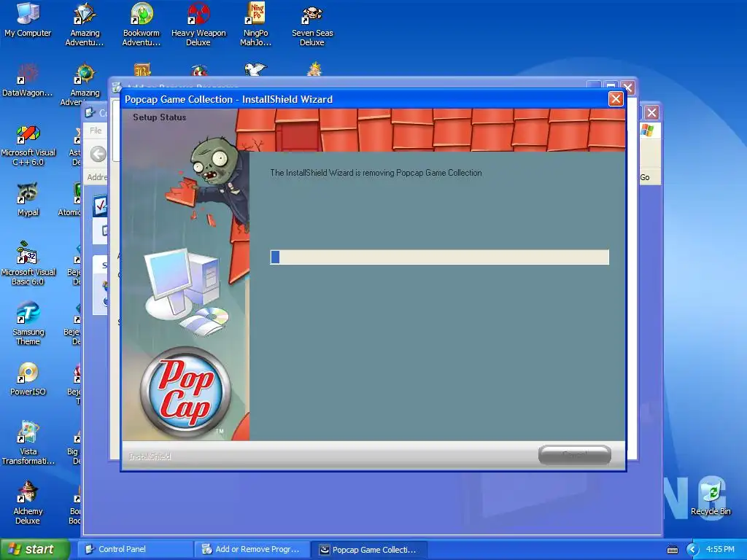Select Popcap Game Collection taskbar item
The width and height of the screenshot is (747, 560).
(x=368, y=550)
